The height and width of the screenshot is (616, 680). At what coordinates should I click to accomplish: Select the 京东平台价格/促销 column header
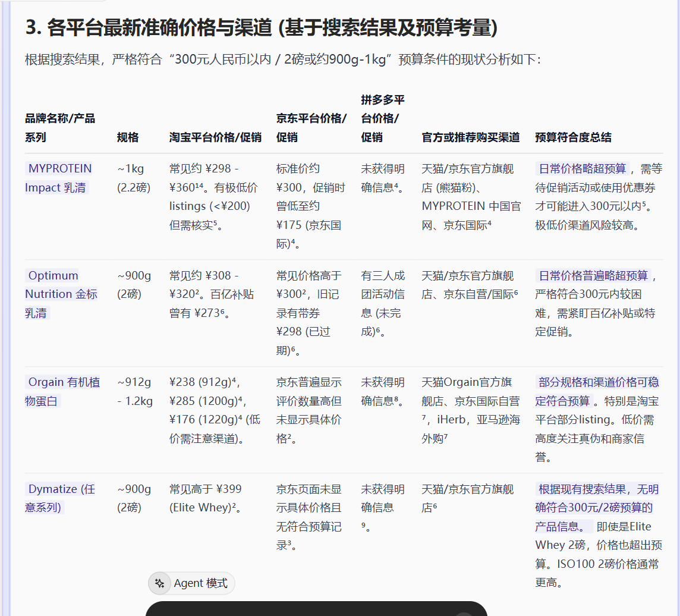coord(311,128)
